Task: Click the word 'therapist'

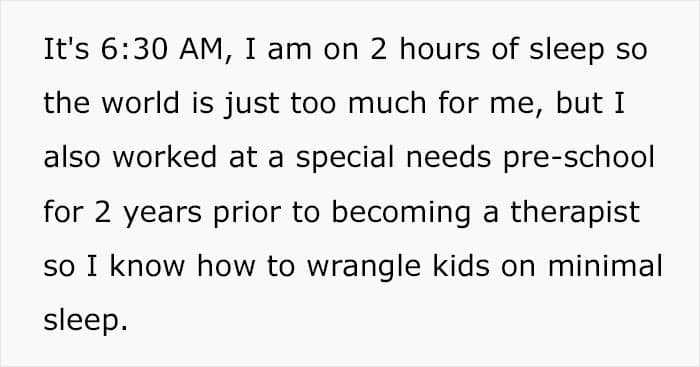Action: point(575,212)
